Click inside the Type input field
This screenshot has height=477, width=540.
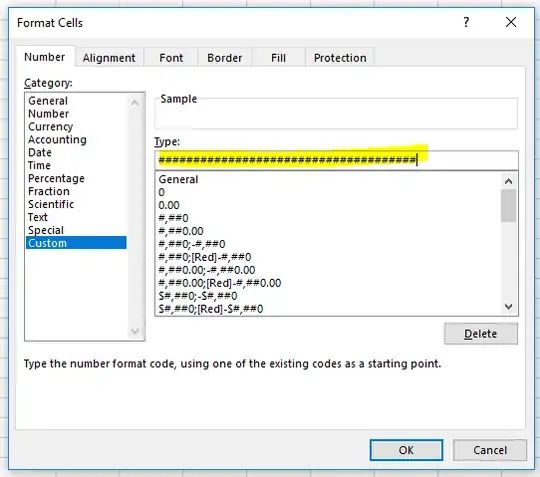(x=336, y=160)
